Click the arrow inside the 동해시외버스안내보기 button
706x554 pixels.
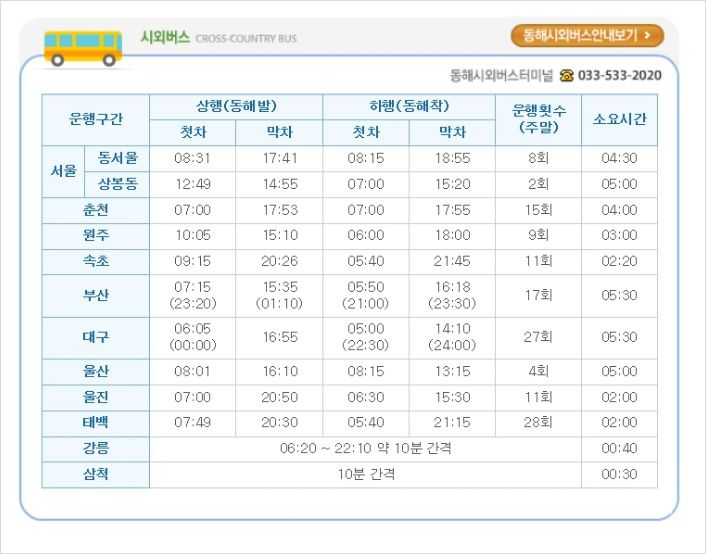pos(647,35)
